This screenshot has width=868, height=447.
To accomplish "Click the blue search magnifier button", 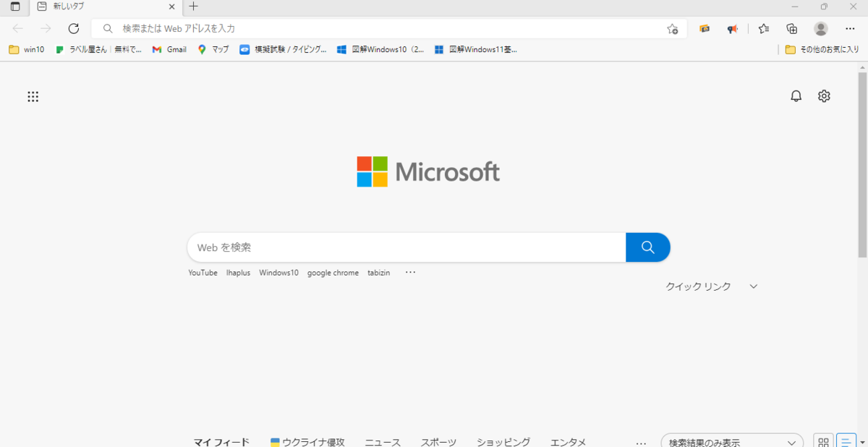I will [x=648, y=247].
